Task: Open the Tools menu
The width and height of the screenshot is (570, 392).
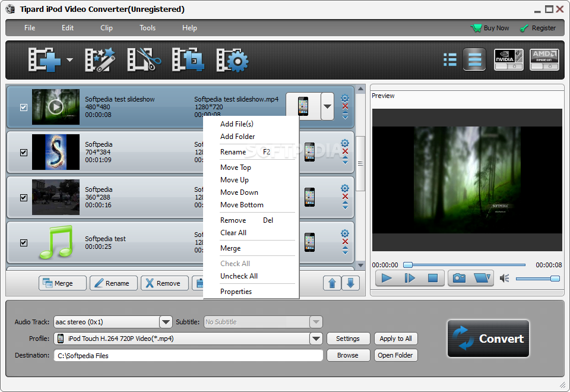Action: point(148,28)
